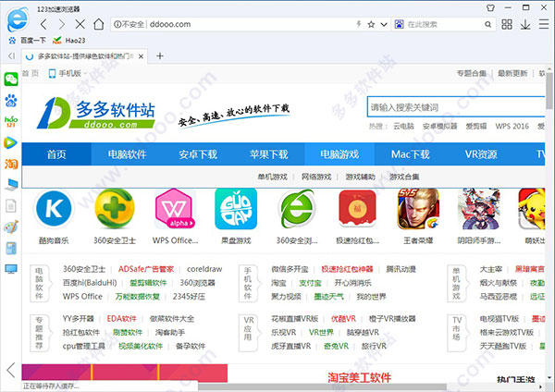The width and height of the screenshot is (555, 392).
Task: Go back with the browser back arrow
Action: (43, 24)
